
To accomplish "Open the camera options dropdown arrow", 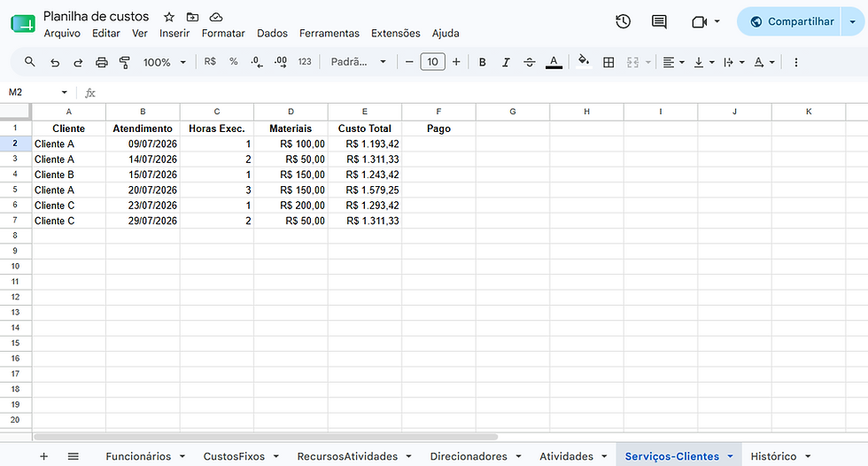I will tap(717, 21).
